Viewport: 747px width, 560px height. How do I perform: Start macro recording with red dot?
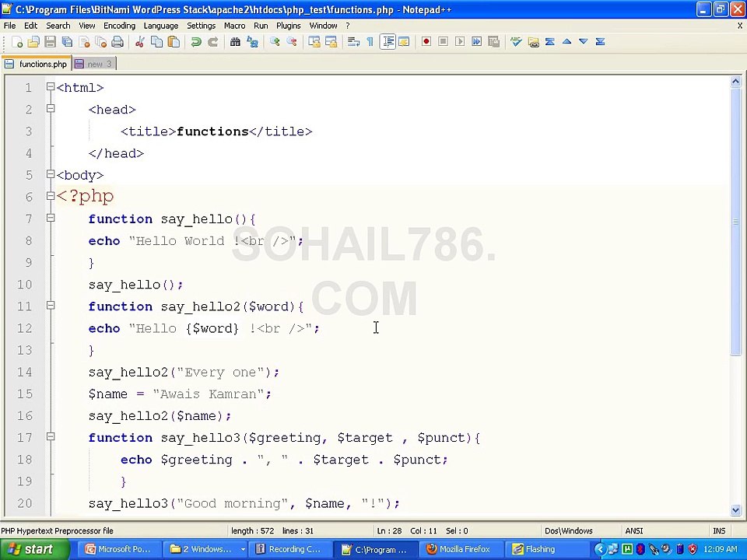[426, 42]
